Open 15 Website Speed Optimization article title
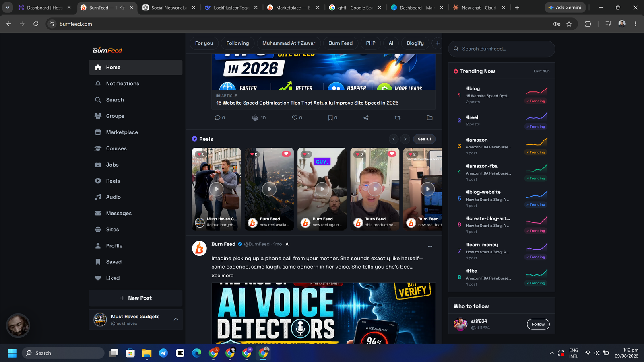Image resolution: width=644 pixels, height=362 pixels. 308,103
